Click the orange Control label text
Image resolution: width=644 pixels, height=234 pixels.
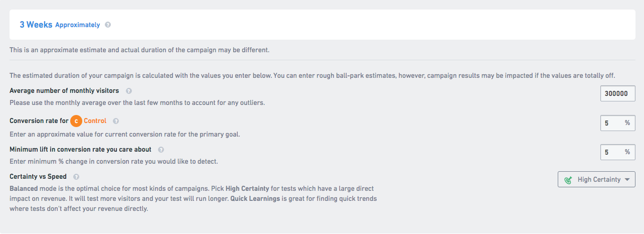coord(95,121)
